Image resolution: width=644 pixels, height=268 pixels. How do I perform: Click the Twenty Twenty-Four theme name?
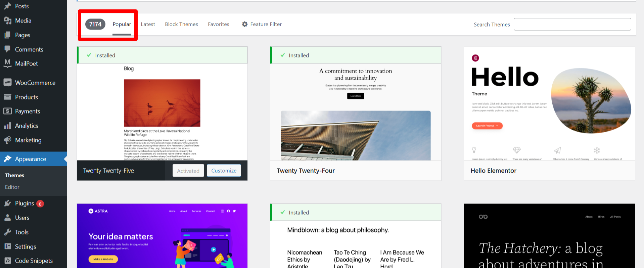pos(306,171)
